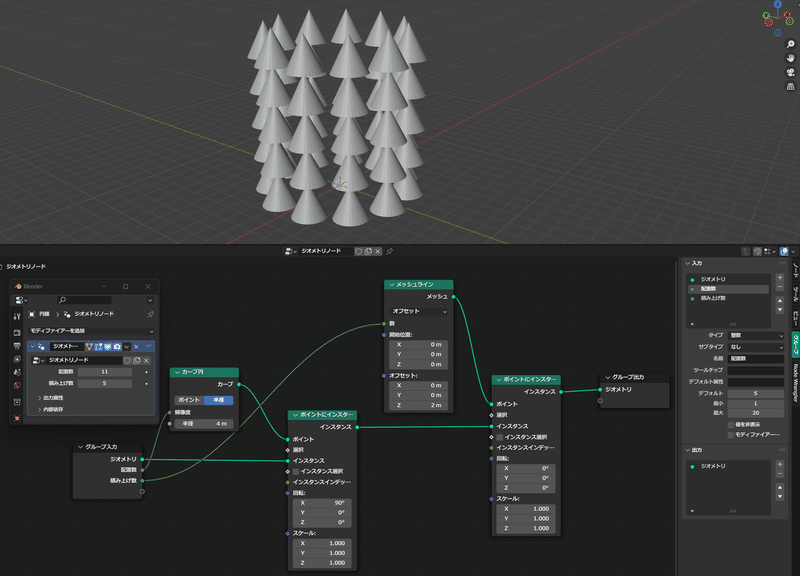Image resolution: width=800 pixels, height=576 pixels.
Task: Move selected input down with arrow
Action: click(x=780, y=310)
